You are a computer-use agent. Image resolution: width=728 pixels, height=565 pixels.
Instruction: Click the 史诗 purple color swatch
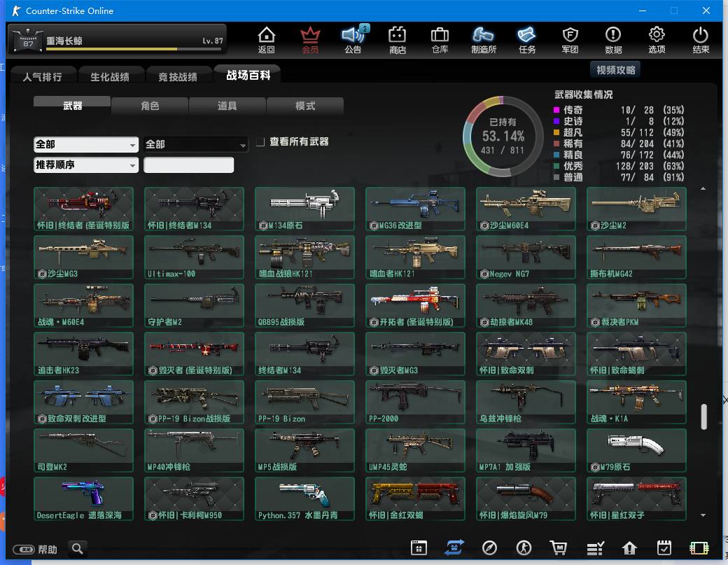556,121
